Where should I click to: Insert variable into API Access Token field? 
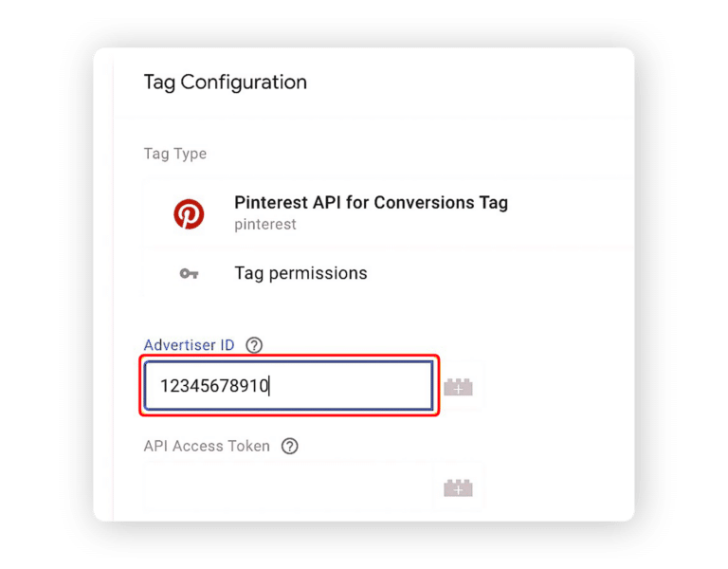pos(458,487)
